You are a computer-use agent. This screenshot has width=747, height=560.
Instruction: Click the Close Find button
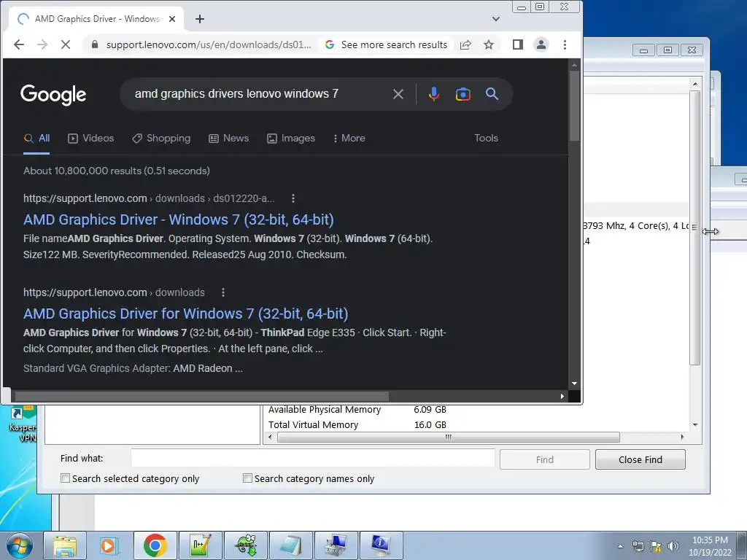click(640, 459)
